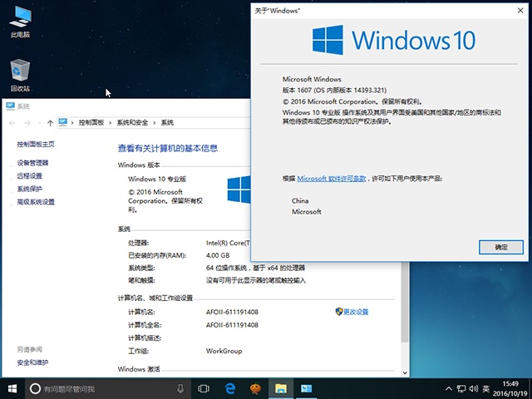Open File Explorer from the taskbar
This screenshot has height=399, width=532.
coord(281,388)
